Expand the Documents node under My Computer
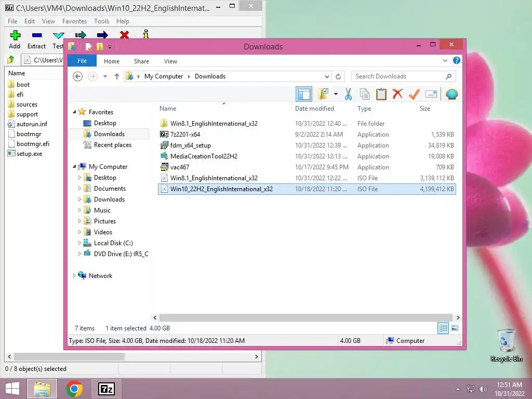The image size is (532, 399). tap(79, 188)
